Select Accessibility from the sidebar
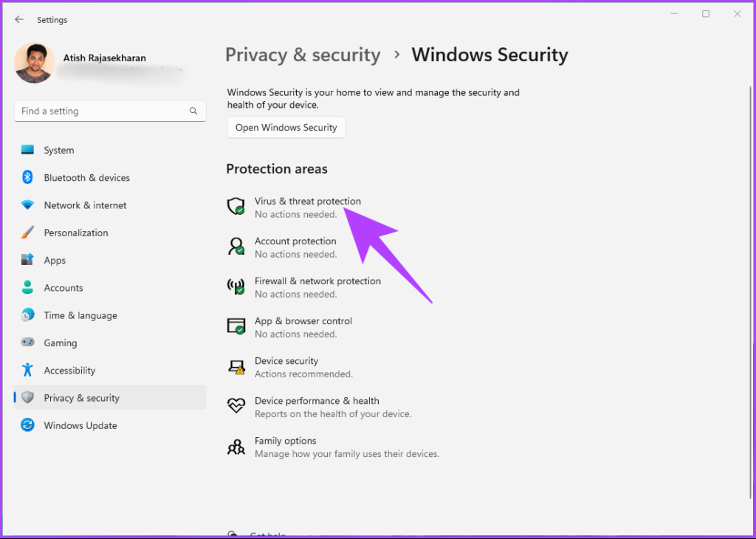 point(69,371)
